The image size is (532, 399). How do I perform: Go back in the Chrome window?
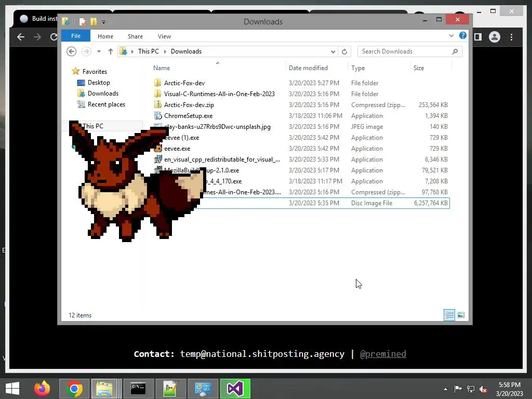[21, 37]
